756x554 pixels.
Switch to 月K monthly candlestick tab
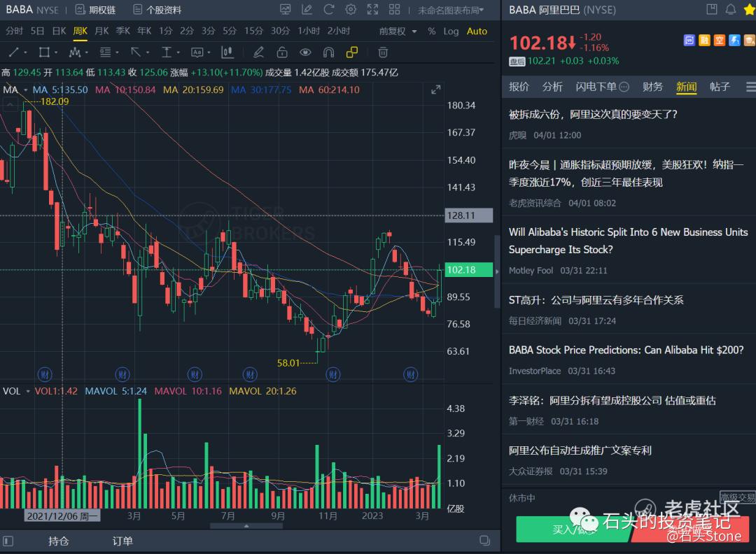tap(101, 31)
